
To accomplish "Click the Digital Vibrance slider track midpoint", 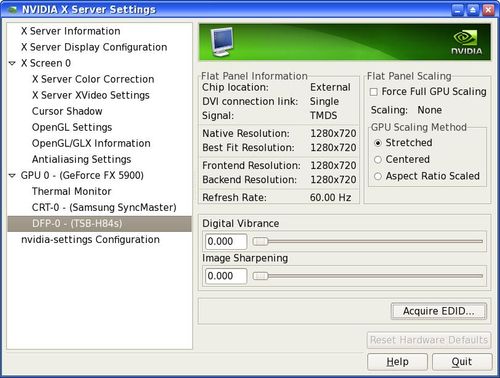I will [x=368, y=241].
